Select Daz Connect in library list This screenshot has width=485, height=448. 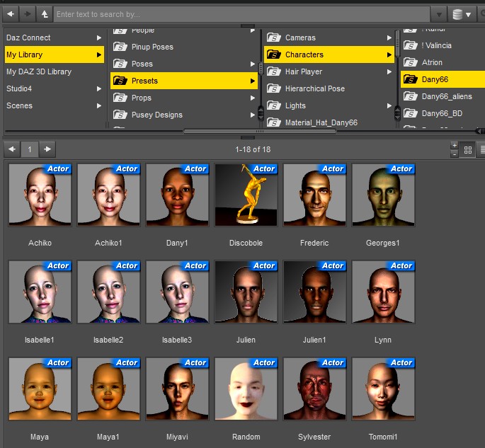coord(54,38)
